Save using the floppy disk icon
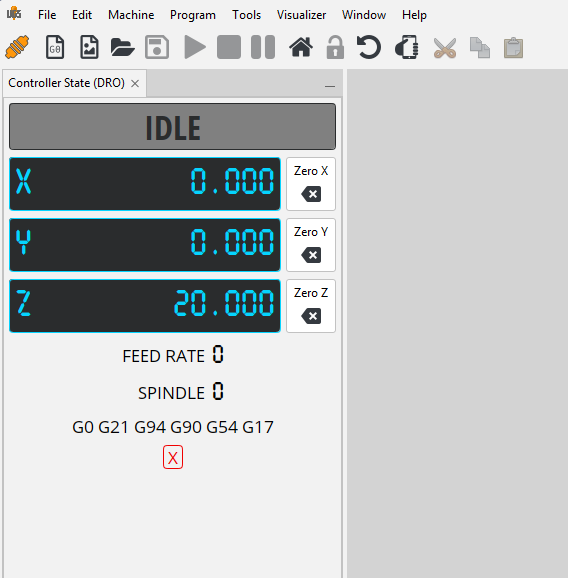 click(x=157, y=47)
